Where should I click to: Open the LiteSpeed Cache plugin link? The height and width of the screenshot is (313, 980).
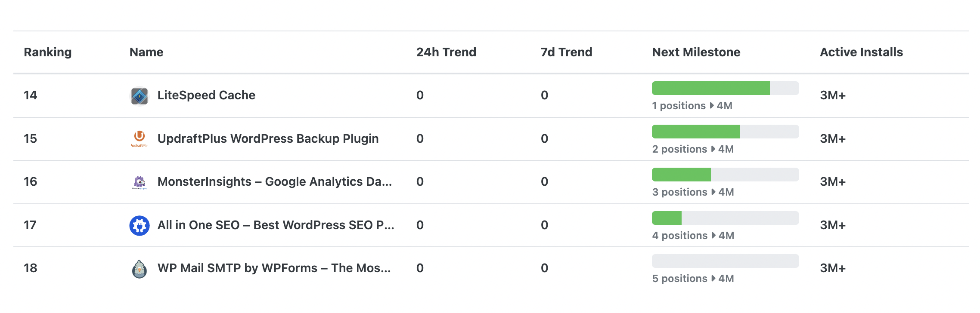206,95
